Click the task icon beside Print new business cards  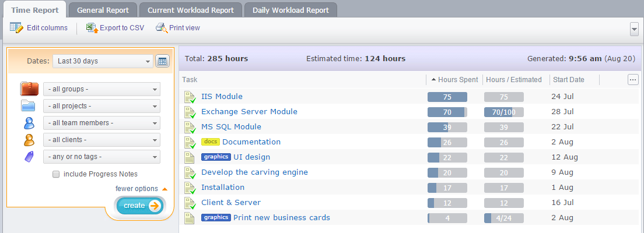[189, 218]
